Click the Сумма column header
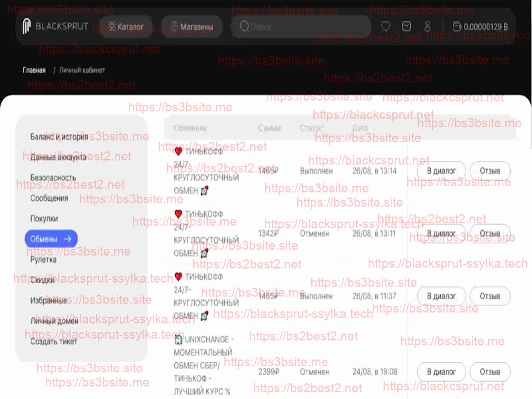This screenshot has height=399, width=532. 269,128
